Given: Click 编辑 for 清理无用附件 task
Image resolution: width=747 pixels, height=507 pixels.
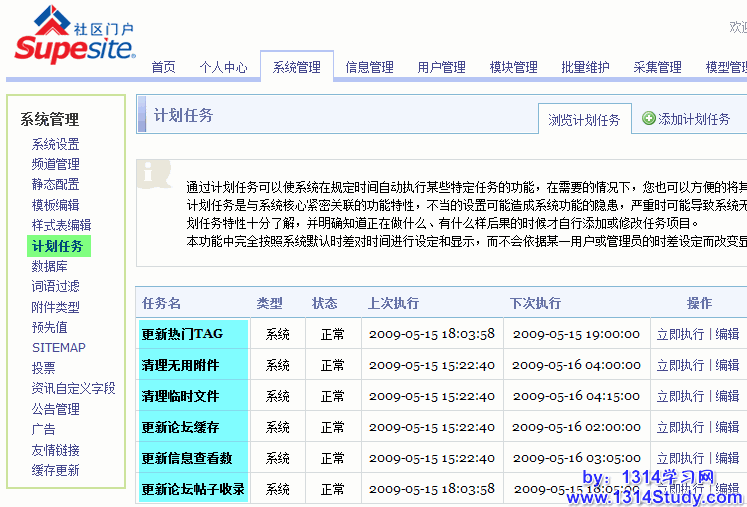Looking at the screenshot, I should [727, 365].
